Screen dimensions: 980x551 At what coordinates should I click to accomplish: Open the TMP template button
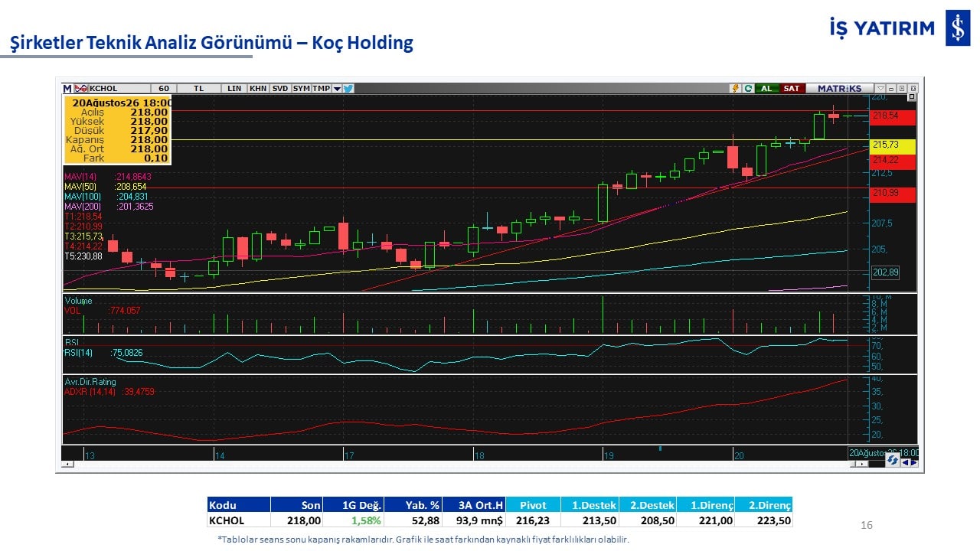coord(321,88)
